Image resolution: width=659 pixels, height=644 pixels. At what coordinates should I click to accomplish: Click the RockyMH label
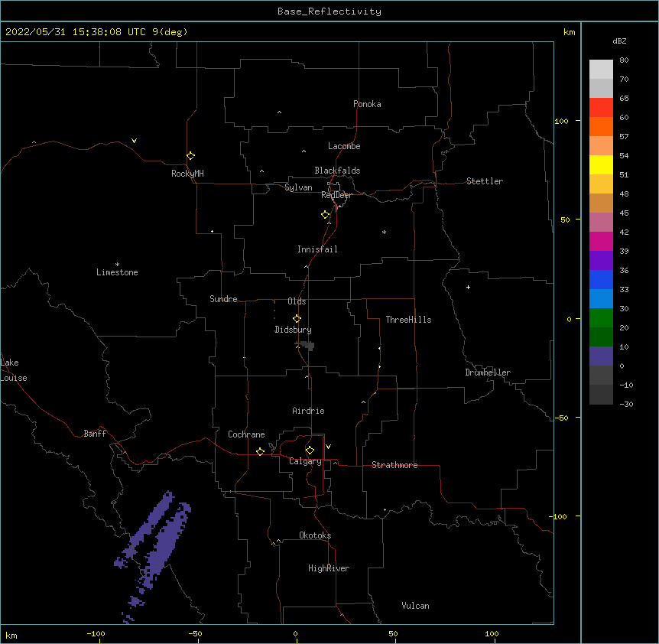pos(187,174)
